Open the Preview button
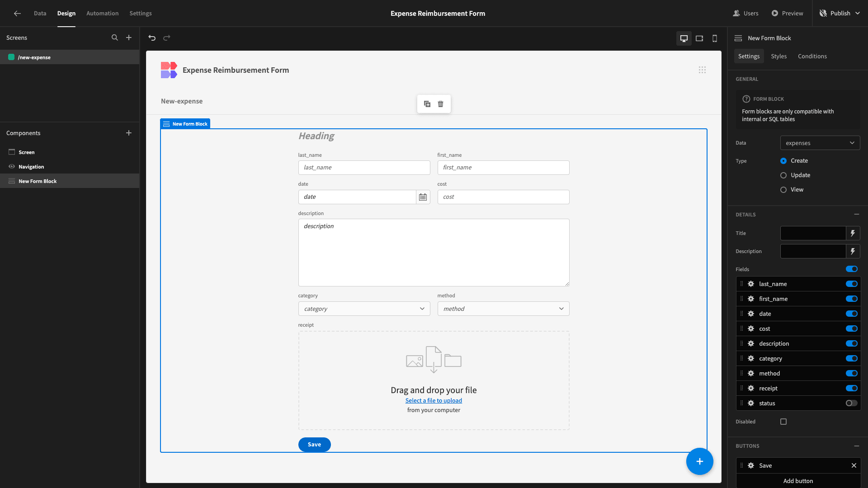 tap(787, 14)
